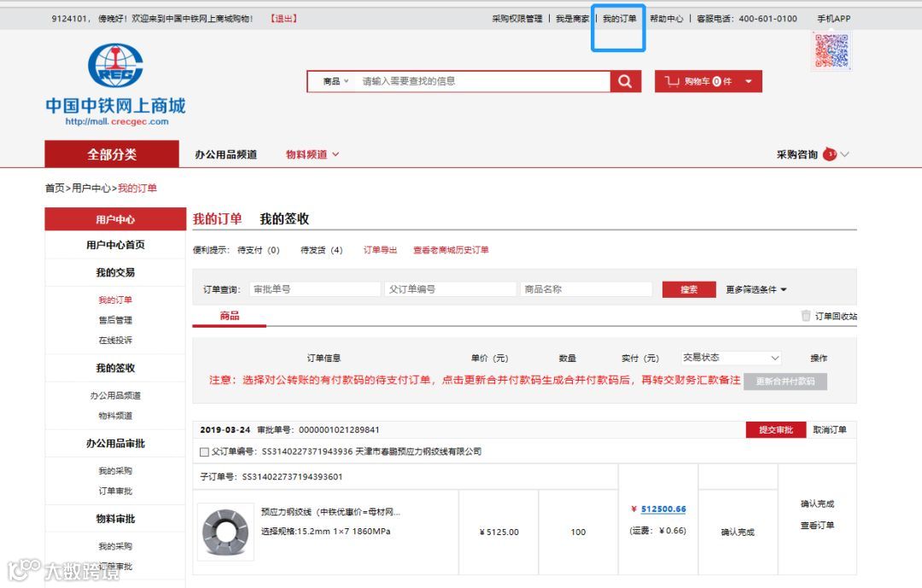Open the 交易状态 status dropdown
This screenshot has width=922, height=588.
pos(731,358)
